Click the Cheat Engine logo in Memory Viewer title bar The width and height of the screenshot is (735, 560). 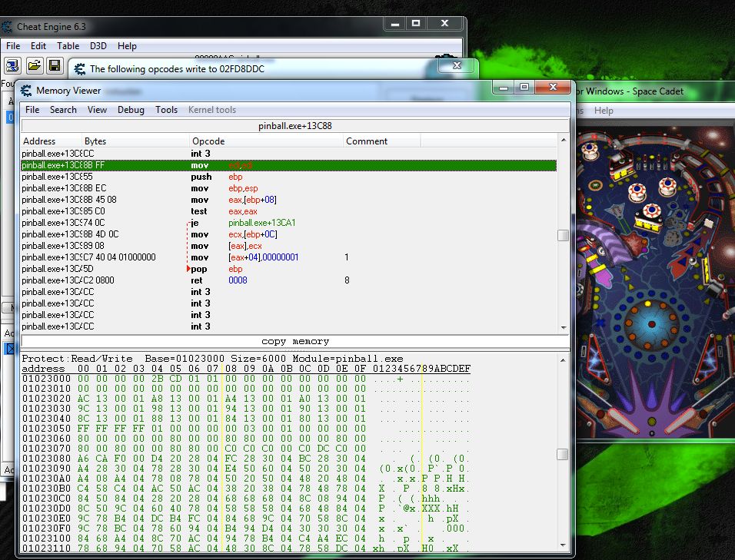[26, 91]
